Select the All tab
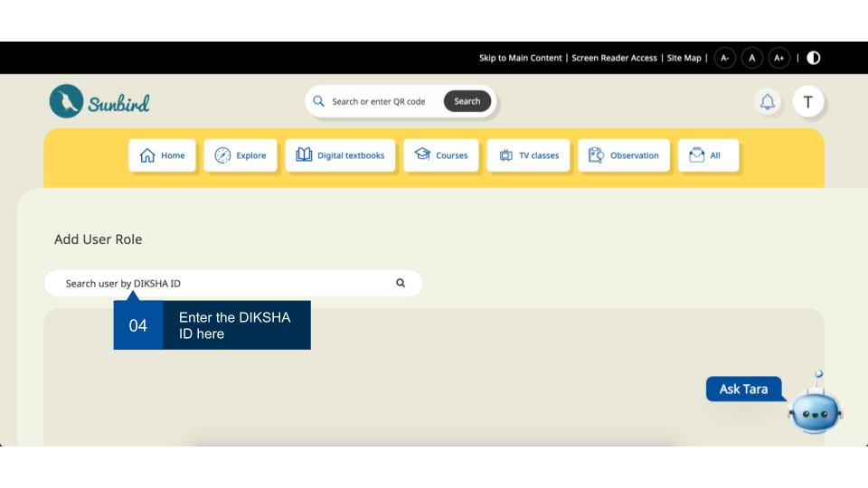Image resolution: width=868 pixels, height=488 pixels. point(708,155)
